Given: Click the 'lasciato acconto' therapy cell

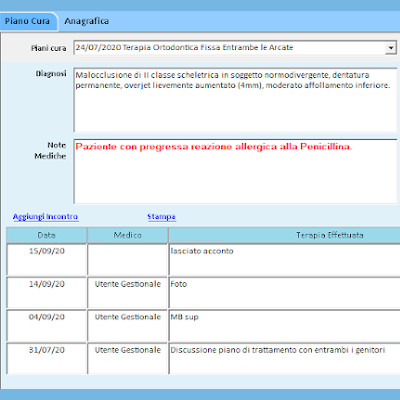Looking at the screenshot, I should pos(285,260).
